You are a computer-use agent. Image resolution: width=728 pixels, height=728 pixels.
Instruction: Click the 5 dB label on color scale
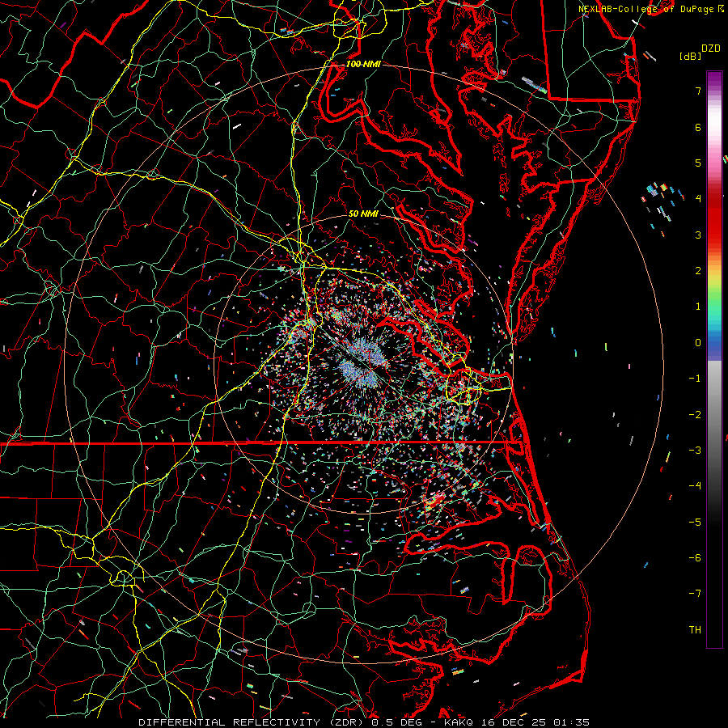[698, 163]
